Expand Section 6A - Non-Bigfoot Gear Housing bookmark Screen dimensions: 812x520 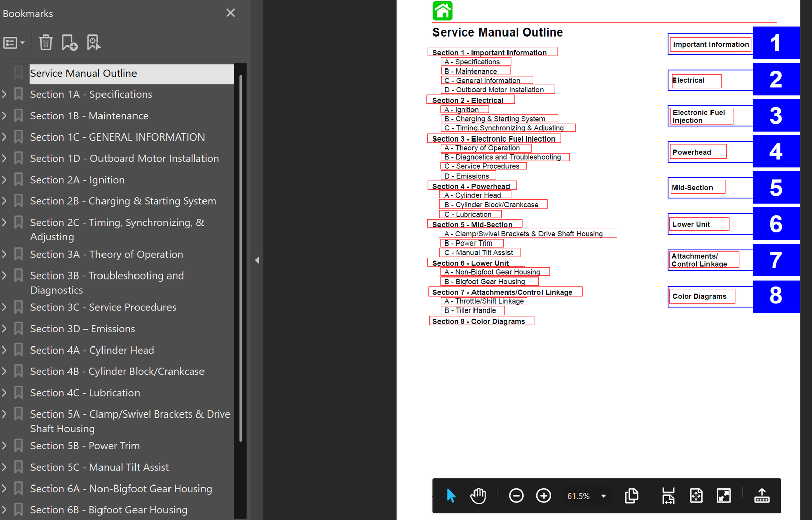(x=4, y=489)
